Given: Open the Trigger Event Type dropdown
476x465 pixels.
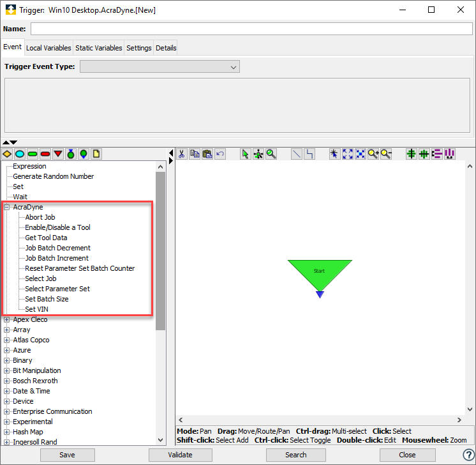Looking at the screenshot, I should (x=160, y=66).
